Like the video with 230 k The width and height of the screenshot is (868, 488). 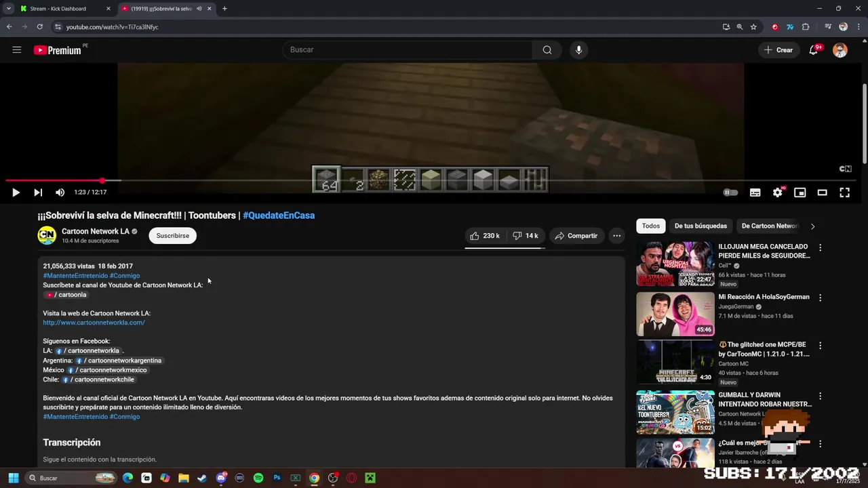[x=485, y=236]
